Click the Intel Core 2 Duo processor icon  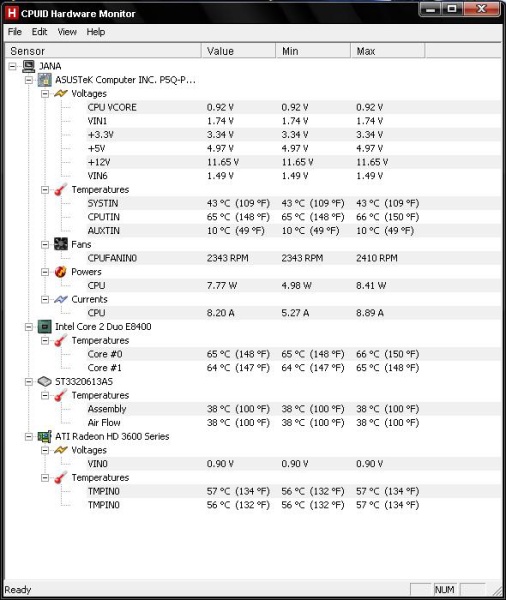45,327
